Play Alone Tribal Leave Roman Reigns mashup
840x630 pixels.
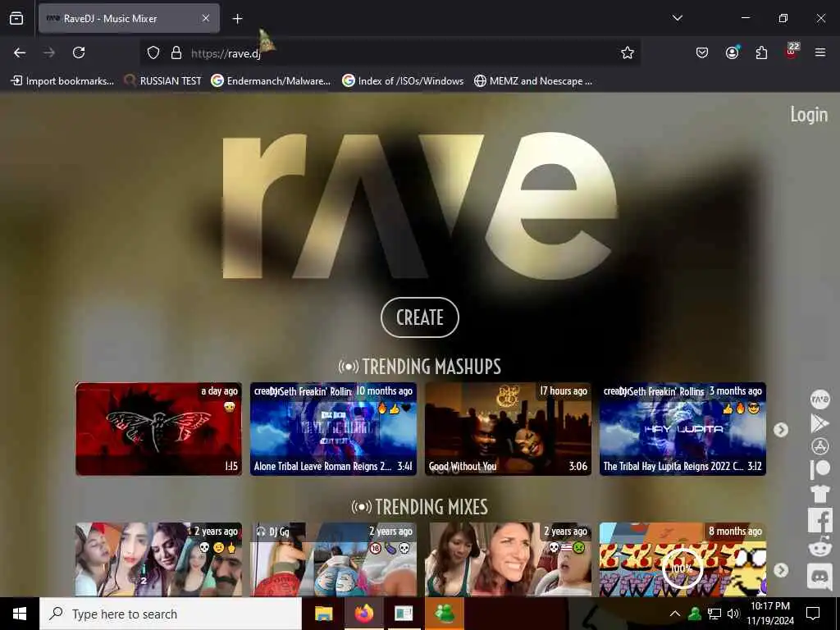coord(333,428)
